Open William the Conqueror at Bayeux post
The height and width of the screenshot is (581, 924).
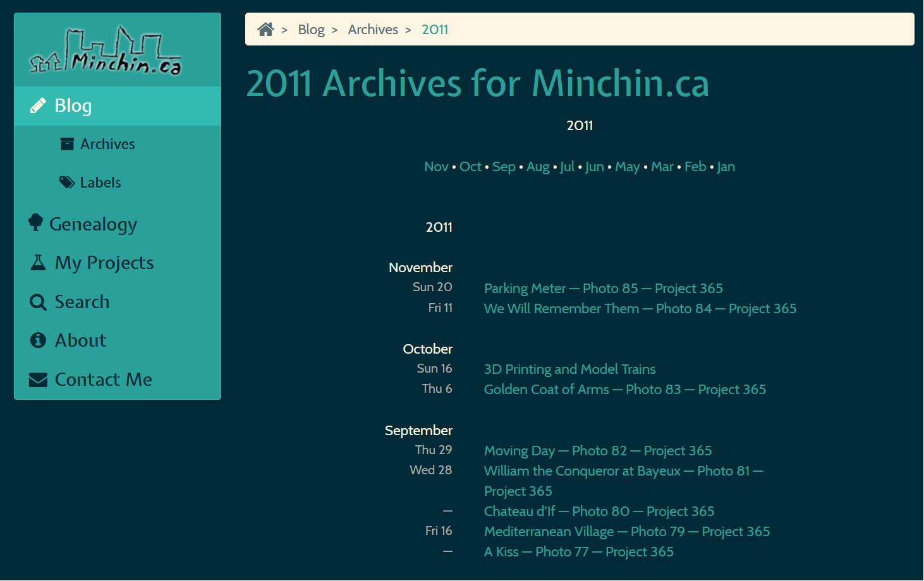624,481
